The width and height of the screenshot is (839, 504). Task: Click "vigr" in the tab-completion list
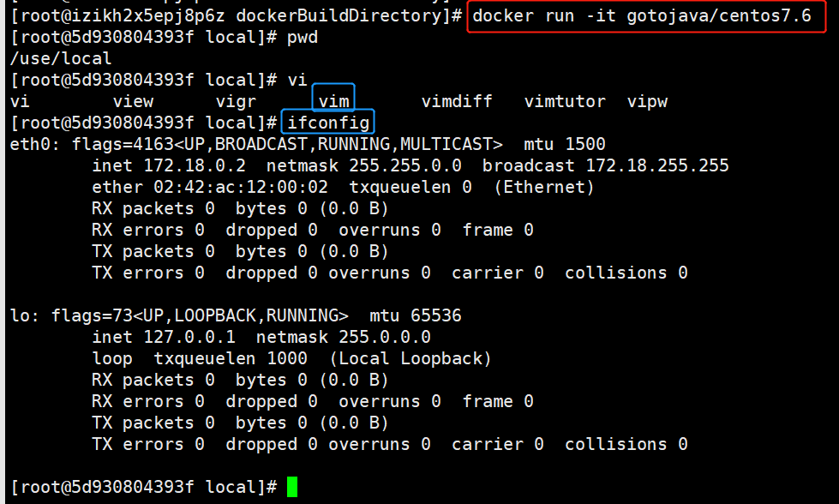tap(236, 102)
